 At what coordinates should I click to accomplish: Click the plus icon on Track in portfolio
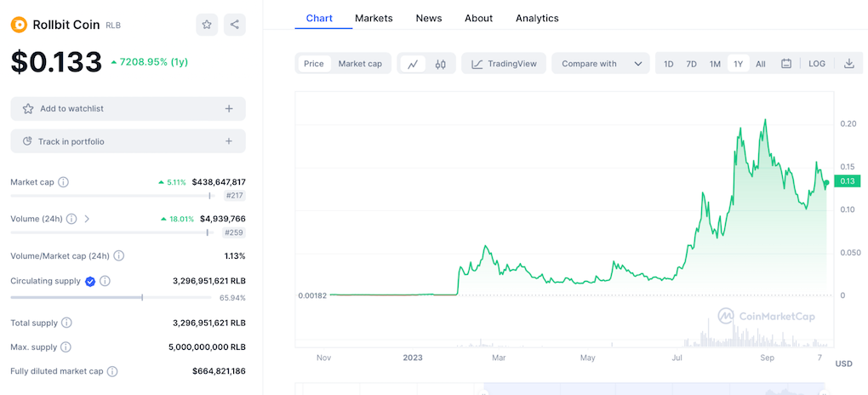click(x=229, y=141)
